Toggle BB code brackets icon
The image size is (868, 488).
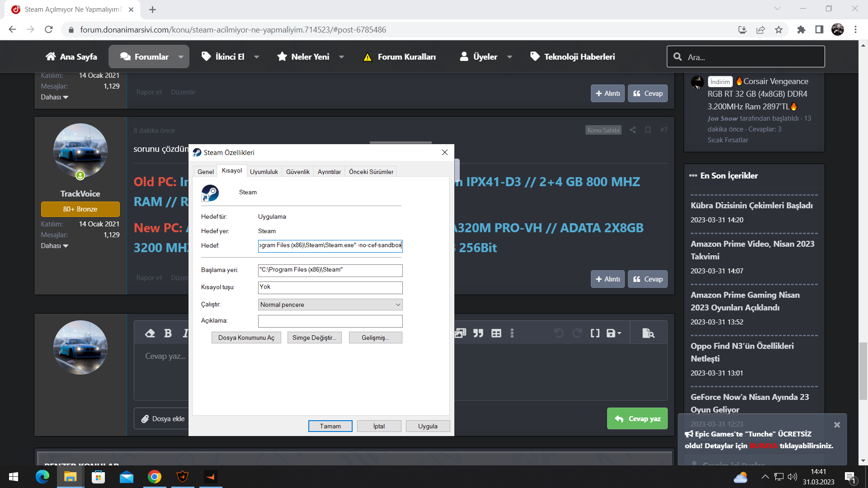[x=595, y=333]
